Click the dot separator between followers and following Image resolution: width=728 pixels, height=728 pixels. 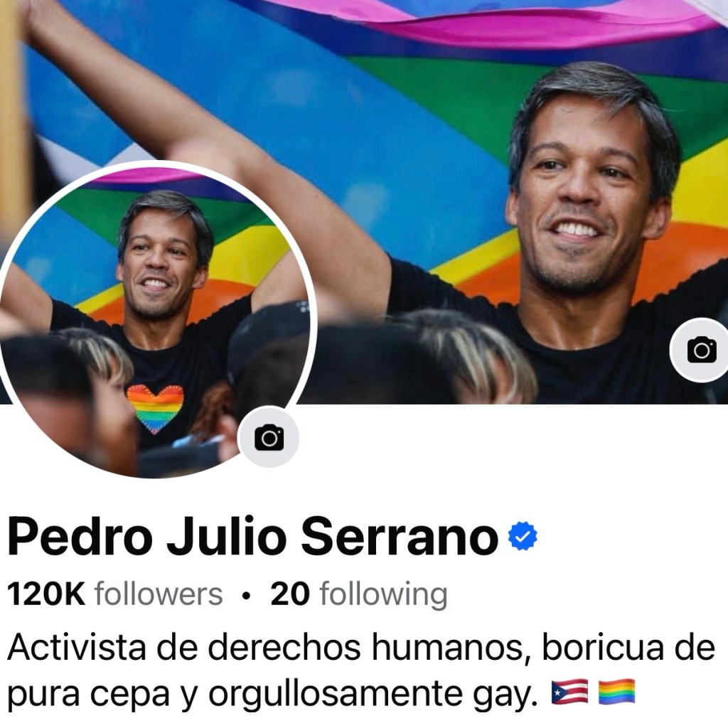(247, 595)
